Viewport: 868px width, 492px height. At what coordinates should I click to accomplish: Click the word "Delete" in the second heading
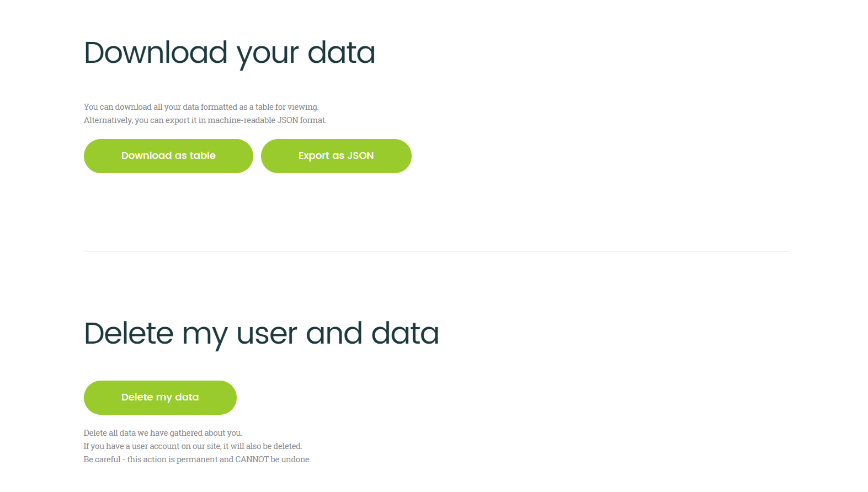pyautogui.click(x=129, y=334)
